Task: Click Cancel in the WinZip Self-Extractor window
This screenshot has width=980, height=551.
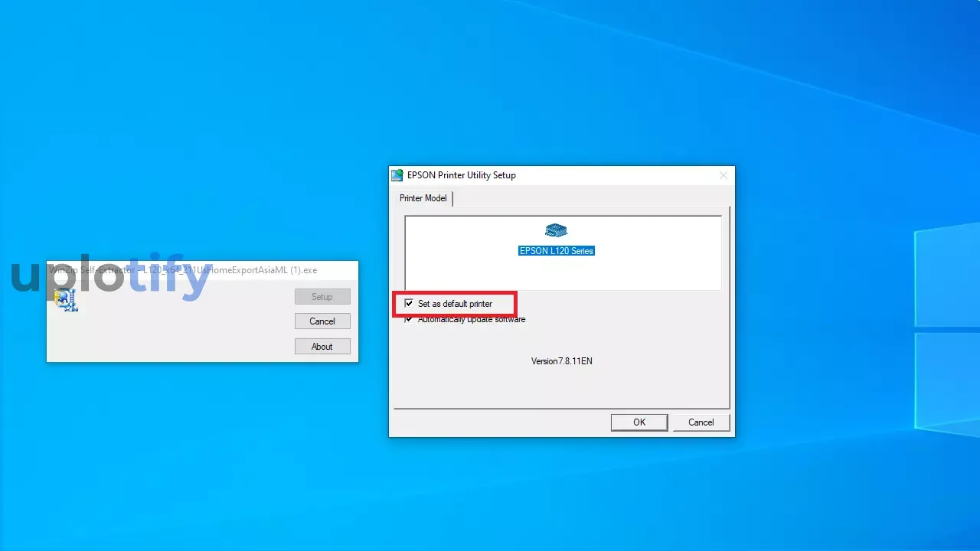Action: [322, 321]
